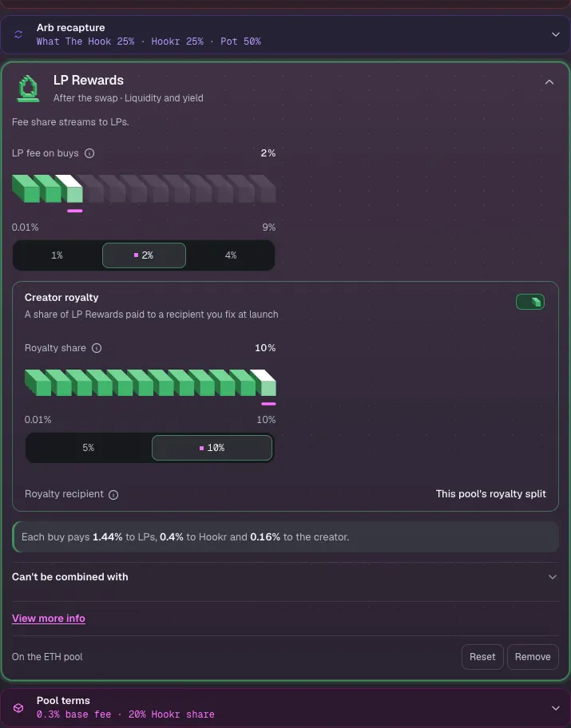Choose the 5% royalty share preset

point(89,448)
